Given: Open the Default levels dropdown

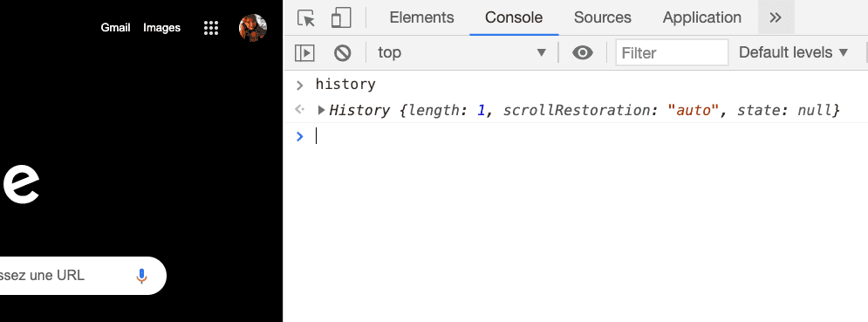Looking at the screenshot, I should coord(793,52).
